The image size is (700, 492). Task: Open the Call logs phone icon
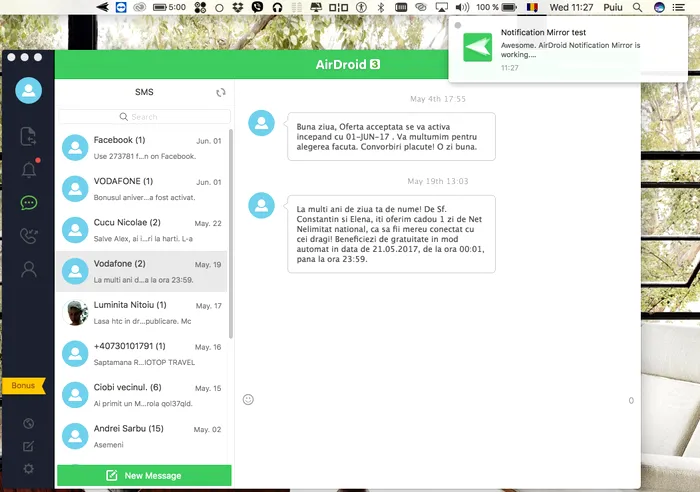[x=29, y=236]
